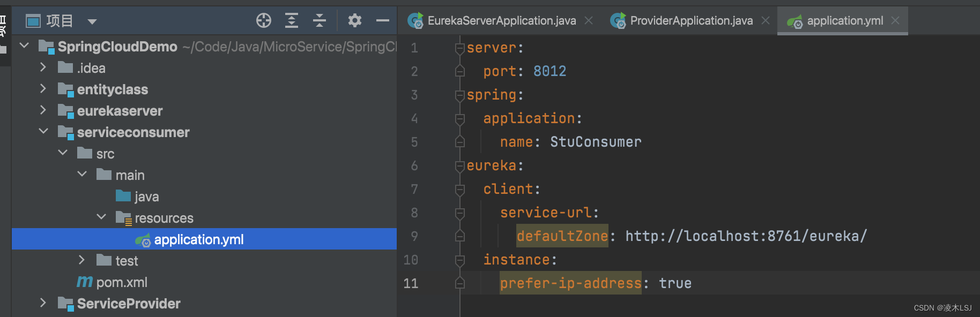Image resolution: width=980 pixels, height=317 pixels.
Task: Click the Expand All icon in project toolbar
Action: click(x=291, y=21)
